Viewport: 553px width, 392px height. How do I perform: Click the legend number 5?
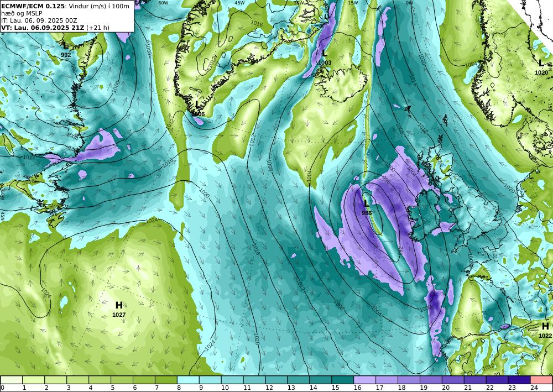pos(112,388)
